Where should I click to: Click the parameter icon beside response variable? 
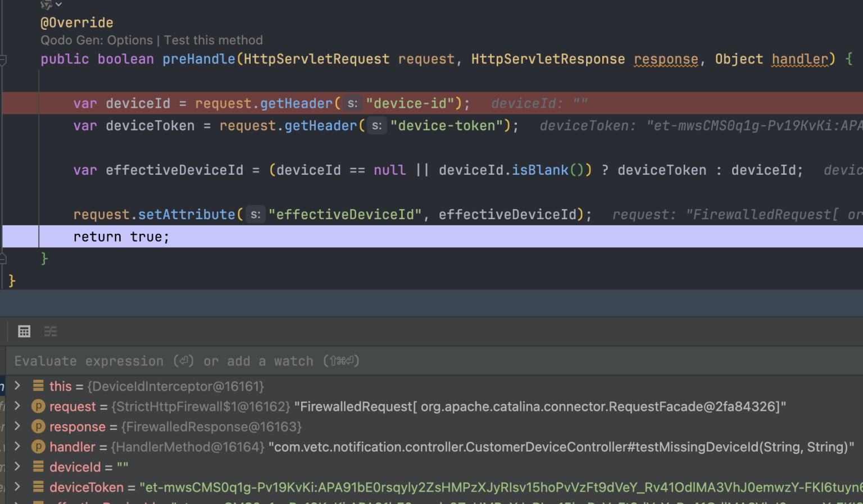(x=38, y=426)
